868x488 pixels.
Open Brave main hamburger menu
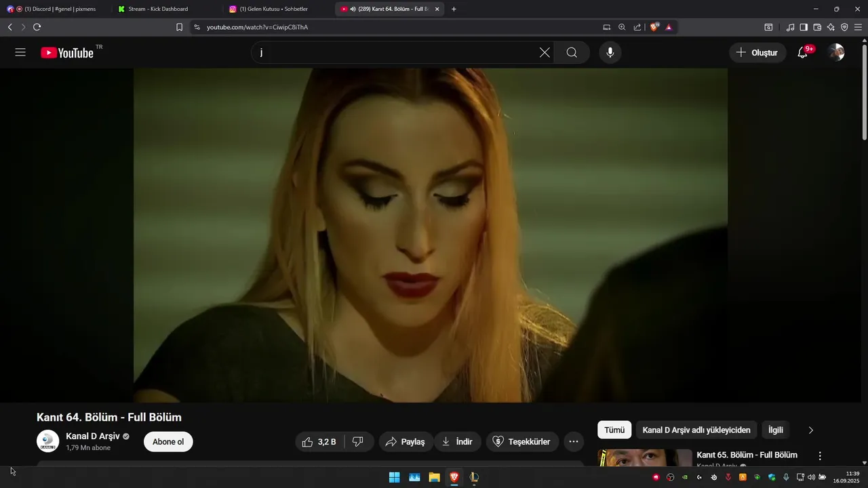pos(858,27)
